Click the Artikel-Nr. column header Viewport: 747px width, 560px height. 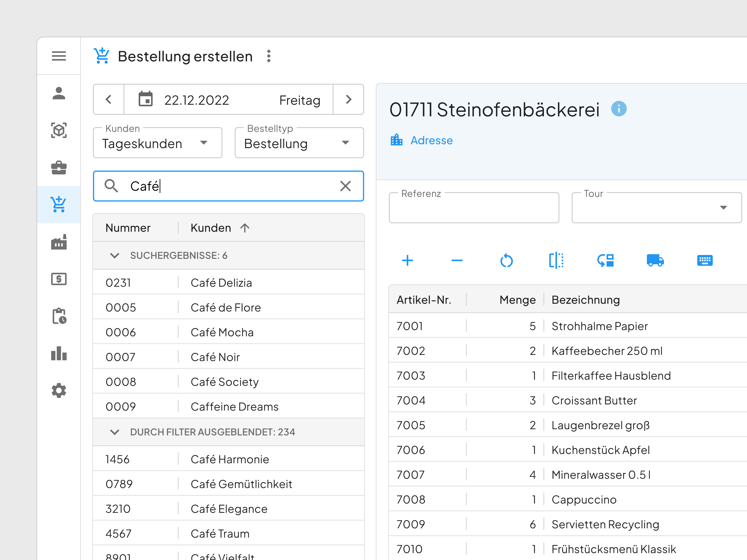pyautogui.click(x=424, y=300)
